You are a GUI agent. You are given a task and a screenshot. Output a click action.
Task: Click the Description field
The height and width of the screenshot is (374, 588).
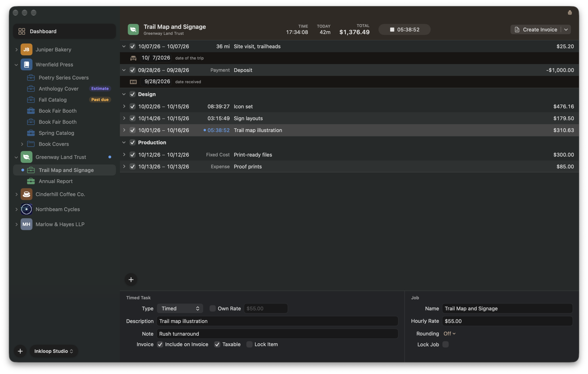(x=277, y=321)
